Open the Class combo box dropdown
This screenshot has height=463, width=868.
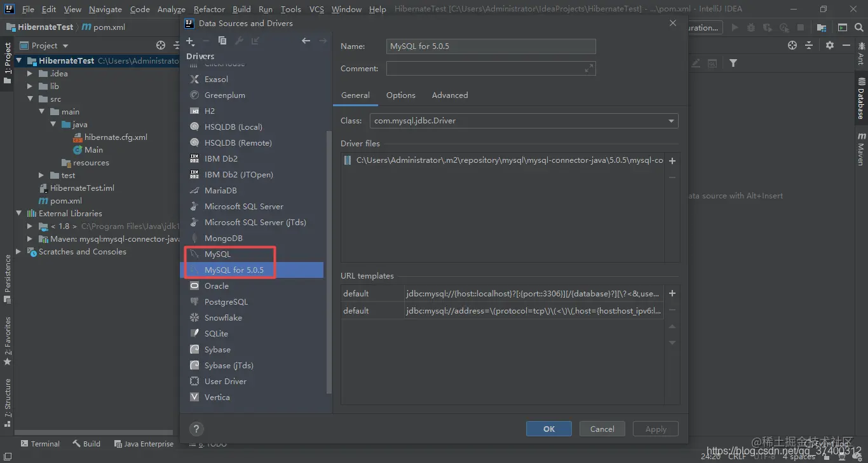pyautogui.click(x=671, y=121)
